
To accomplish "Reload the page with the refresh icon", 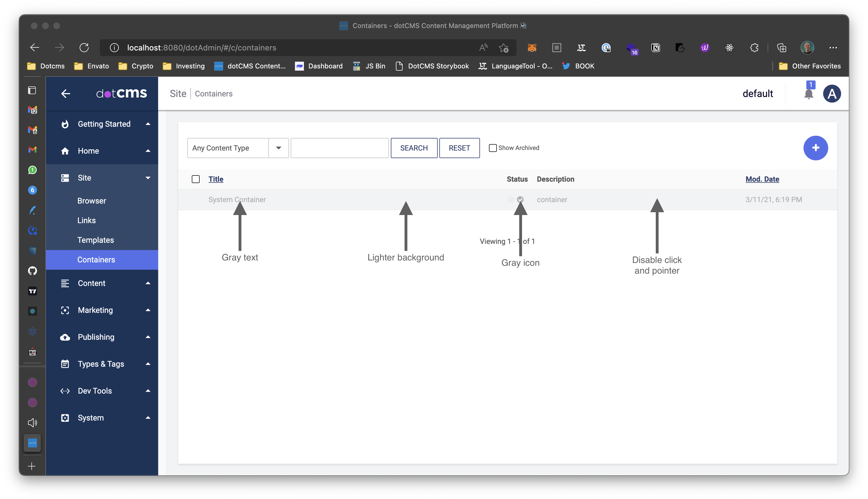I will coord(85,48).
